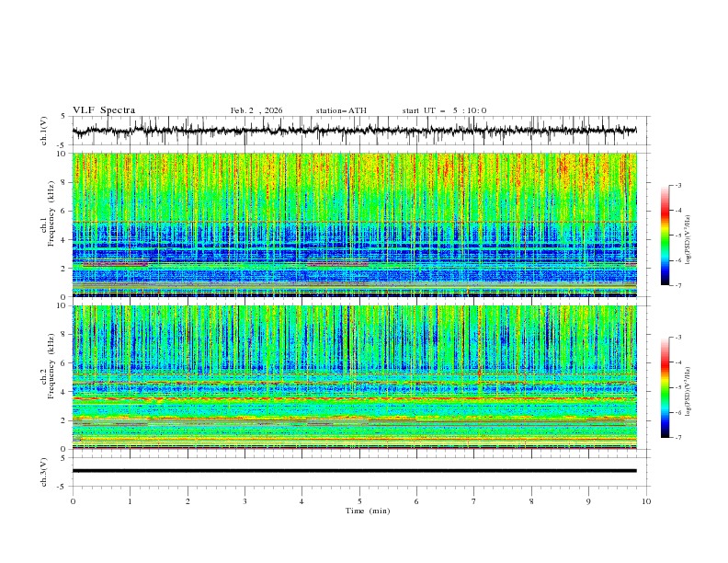Click the 0 minute tick label on time axis
Viewport: 728px width, 563px height.
tap(73, 501)
